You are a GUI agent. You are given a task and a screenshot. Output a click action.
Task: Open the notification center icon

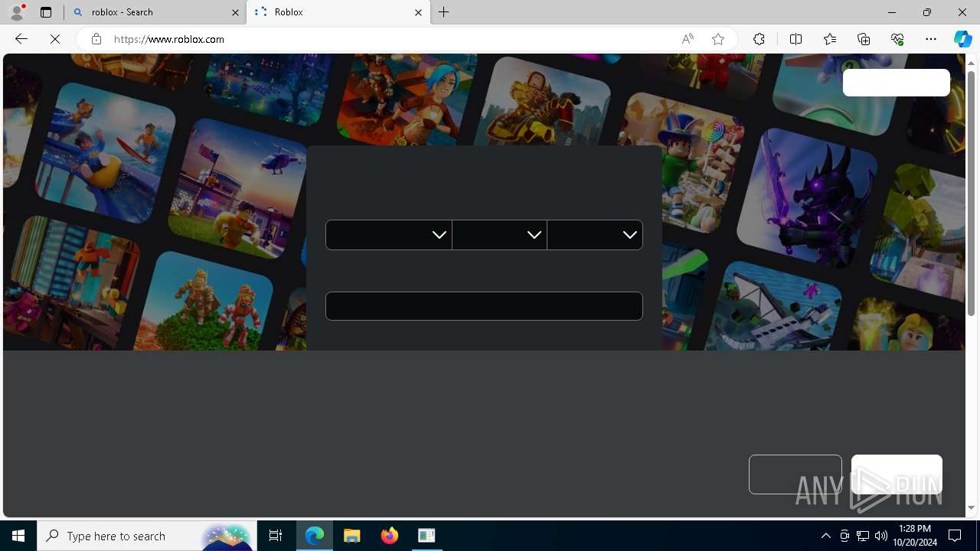coord(955,536)
